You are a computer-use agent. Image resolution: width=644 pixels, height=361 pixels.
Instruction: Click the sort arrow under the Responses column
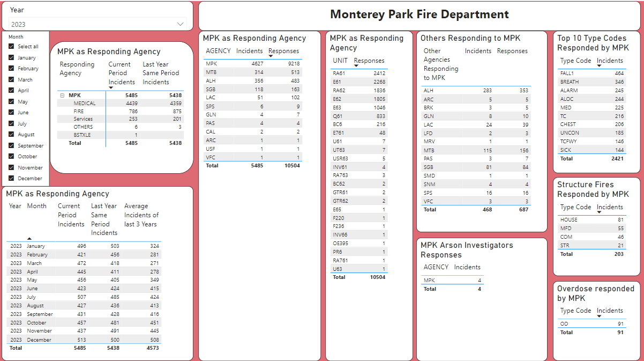271,56
